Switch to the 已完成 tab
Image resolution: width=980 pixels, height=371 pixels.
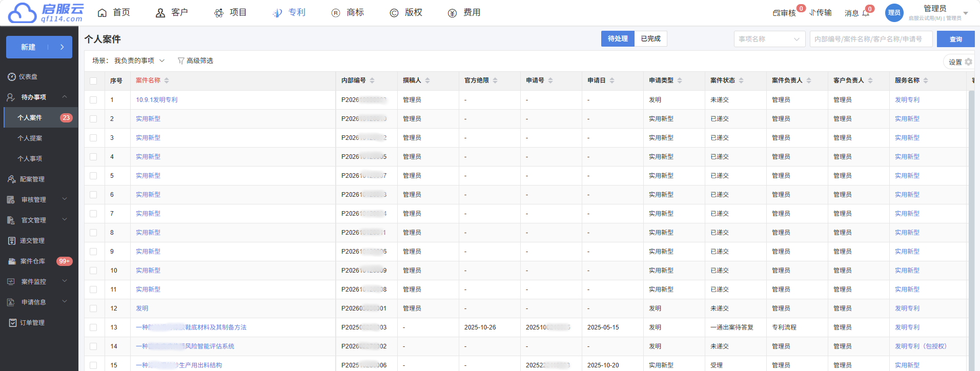[650, 39]
